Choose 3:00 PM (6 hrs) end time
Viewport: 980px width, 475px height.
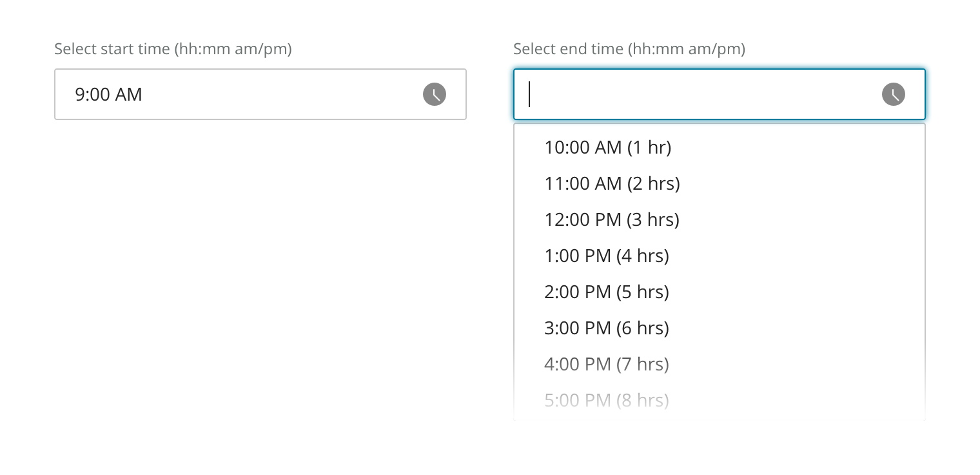(x=606, y=328)
